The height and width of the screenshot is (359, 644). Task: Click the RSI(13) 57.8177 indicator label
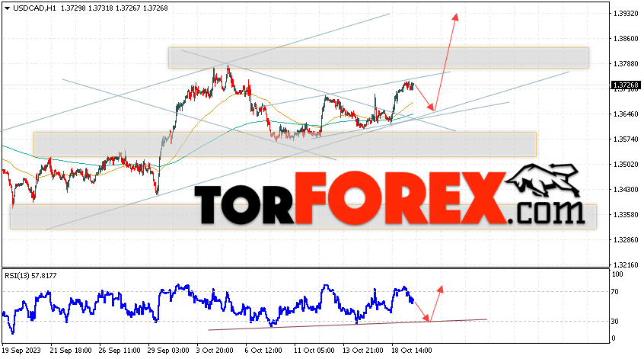pos(30,275)
